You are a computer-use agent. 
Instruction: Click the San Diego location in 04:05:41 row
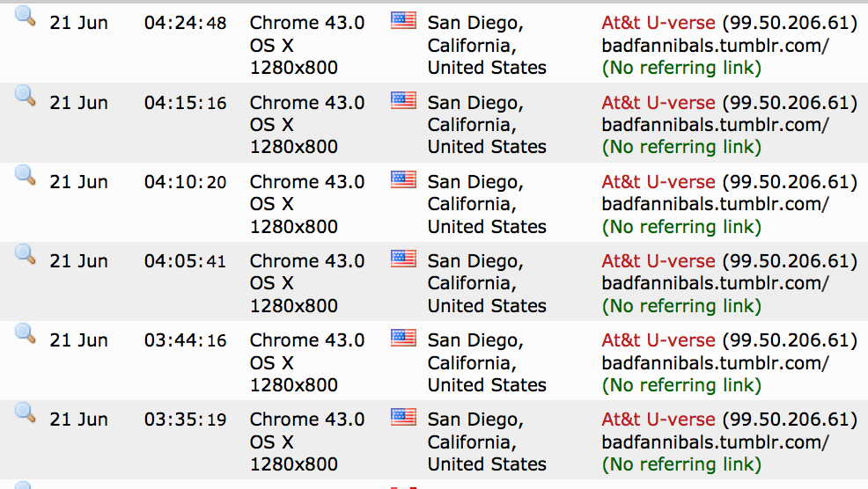[475, 261]
